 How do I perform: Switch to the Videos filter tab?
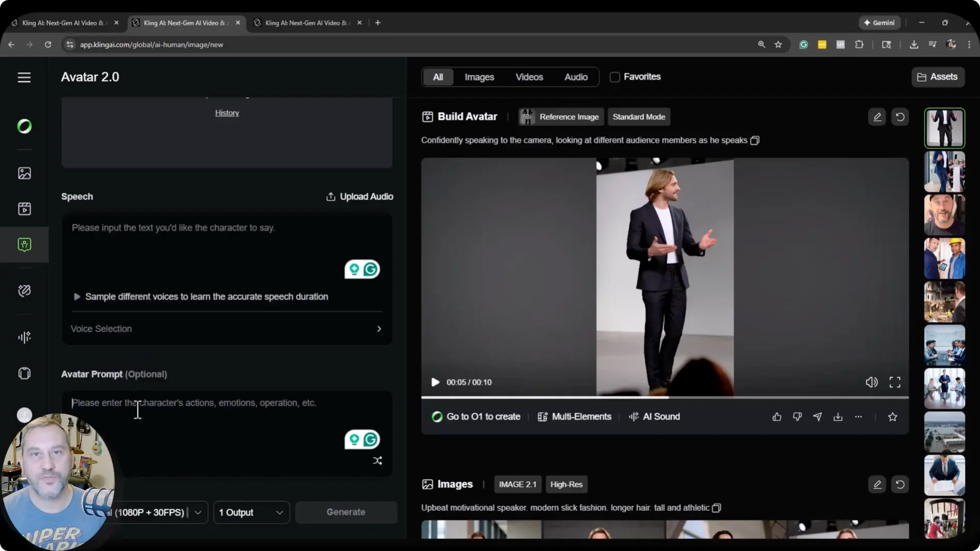[x=529, y=77]
